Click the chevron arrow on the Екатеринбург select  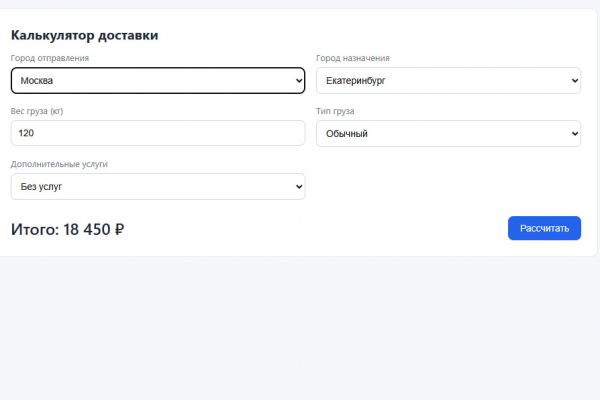point(573,80)
